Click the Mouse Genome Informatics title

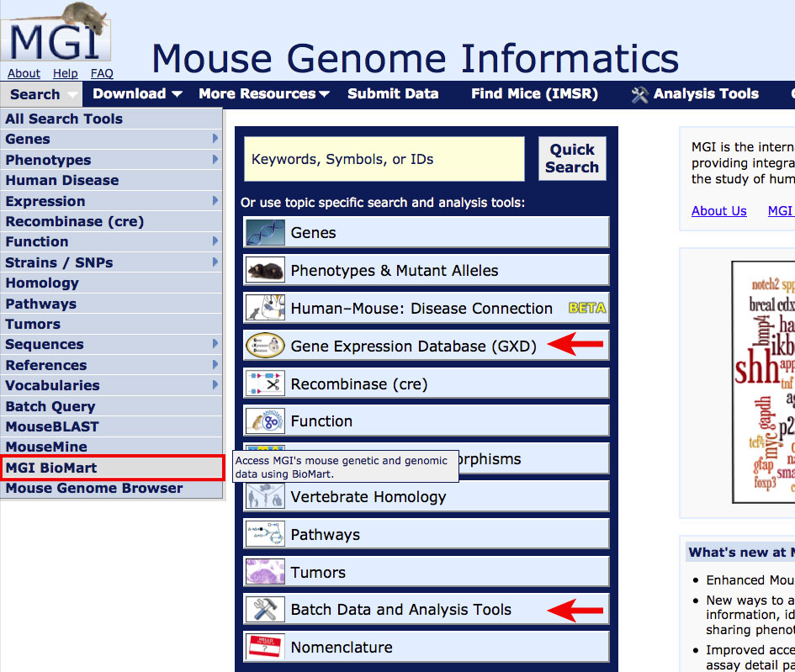(416, 58)
